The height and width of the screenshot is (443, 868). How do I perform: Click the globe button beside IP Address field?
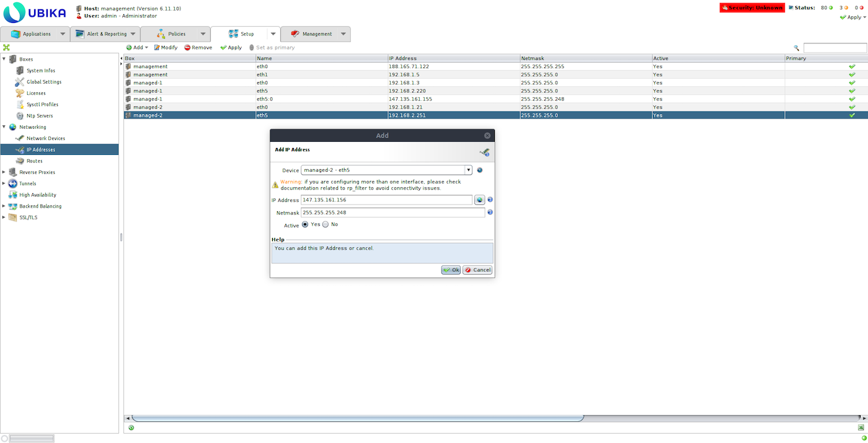(479, 200)
